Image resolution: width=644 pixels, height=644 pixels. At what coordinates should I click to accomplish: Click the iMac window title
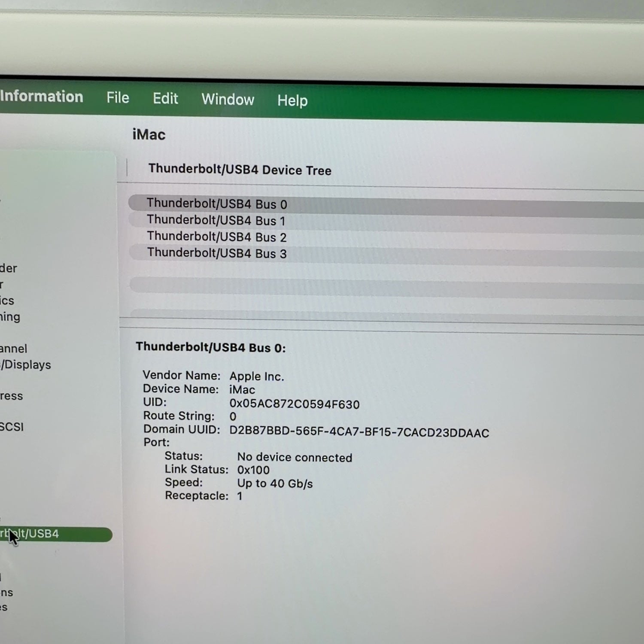coord(149,135)
